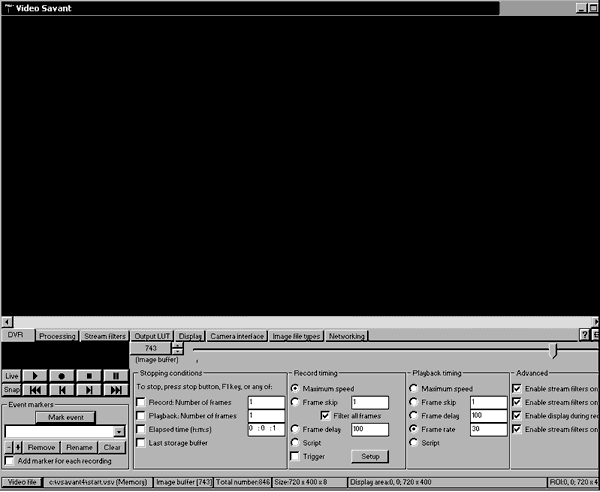The image size is (600, 492).
Task: Check Add marker for each recording
Action: pyautogui.click(x=10, y=461)
